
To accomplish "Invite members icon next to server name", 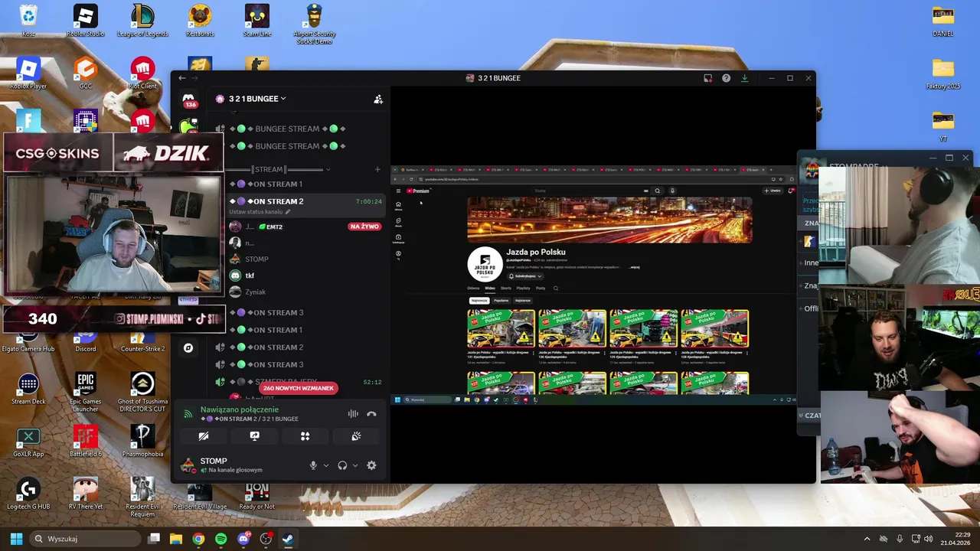I will coord(378,99).
